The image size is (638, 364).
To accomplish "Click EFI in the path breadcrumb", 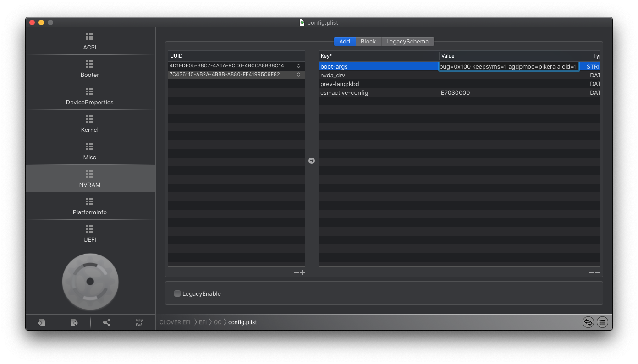I will (203, 322).
